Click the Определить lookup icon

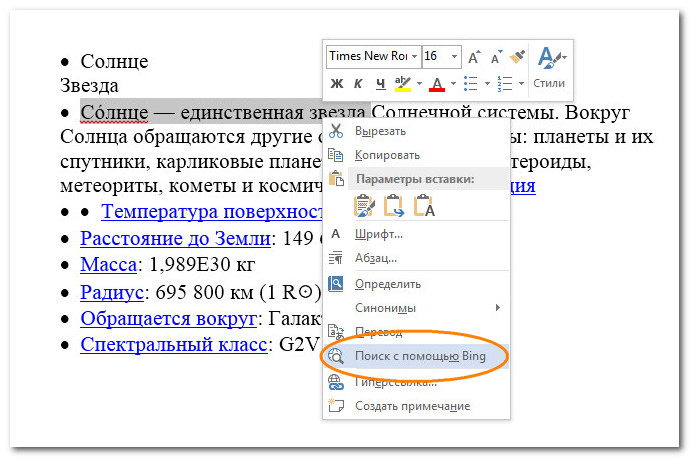[x=336, y=283]
